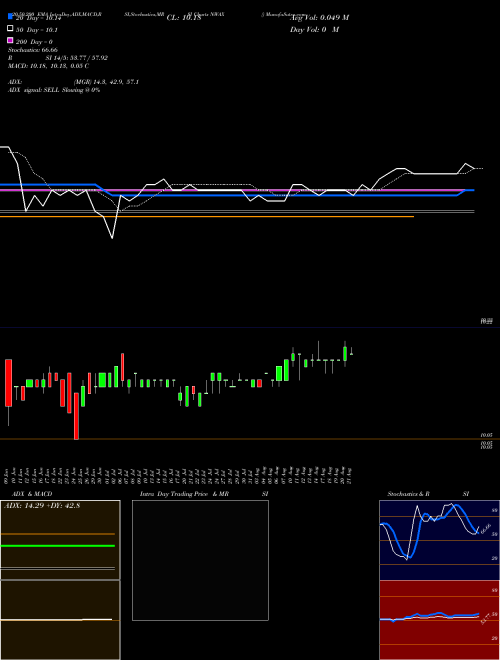Click the orange horizontal support line
Viewport: 500px width, 660px height.
click(207, 216)
